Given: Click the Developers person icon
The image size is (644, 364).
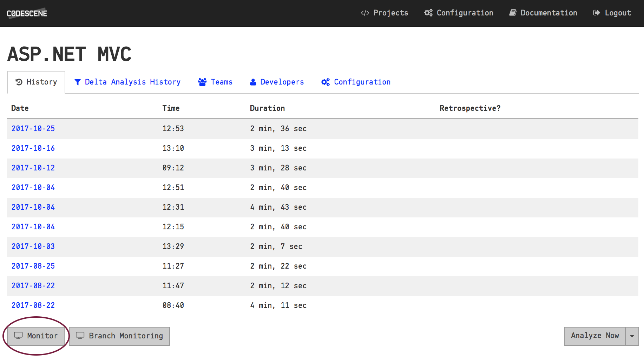Looking at the screenshot, I should [253, 82].
